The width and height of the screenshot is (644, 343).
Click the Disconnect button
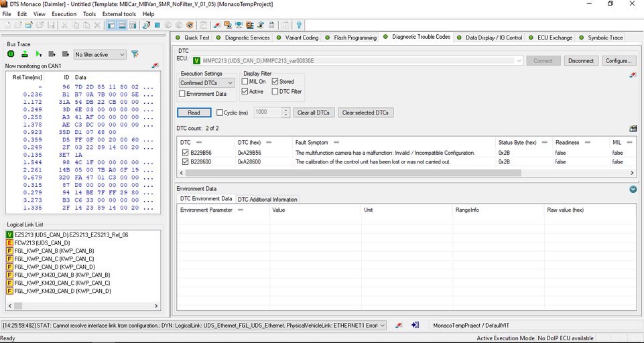[x=581, y=61]
